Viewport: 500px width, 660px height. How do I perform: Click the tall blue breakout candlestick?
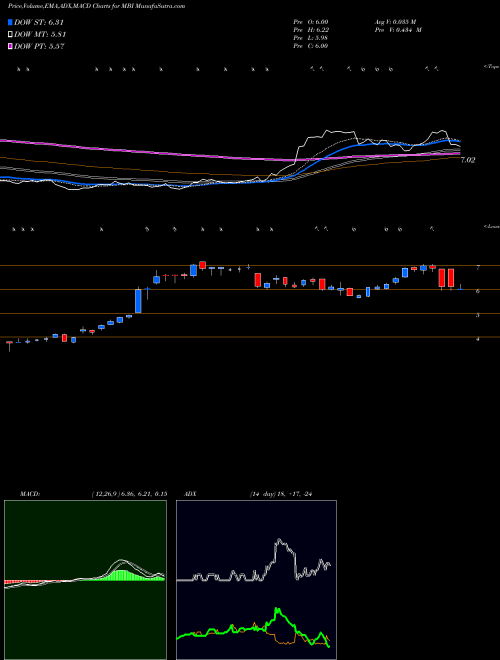138,301
